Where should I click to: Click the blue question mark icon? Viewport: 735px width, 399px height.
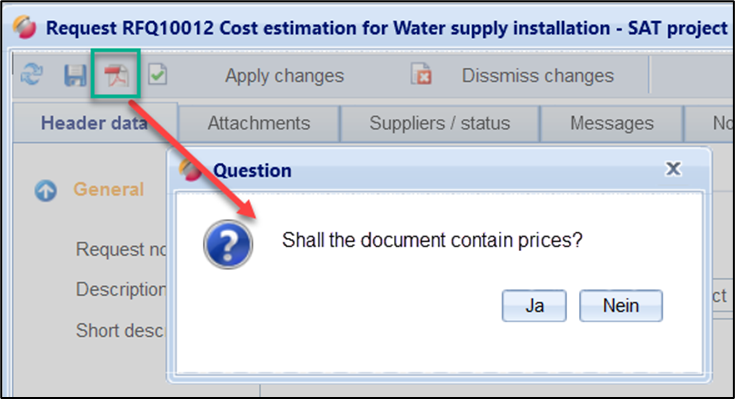point(228,244)
